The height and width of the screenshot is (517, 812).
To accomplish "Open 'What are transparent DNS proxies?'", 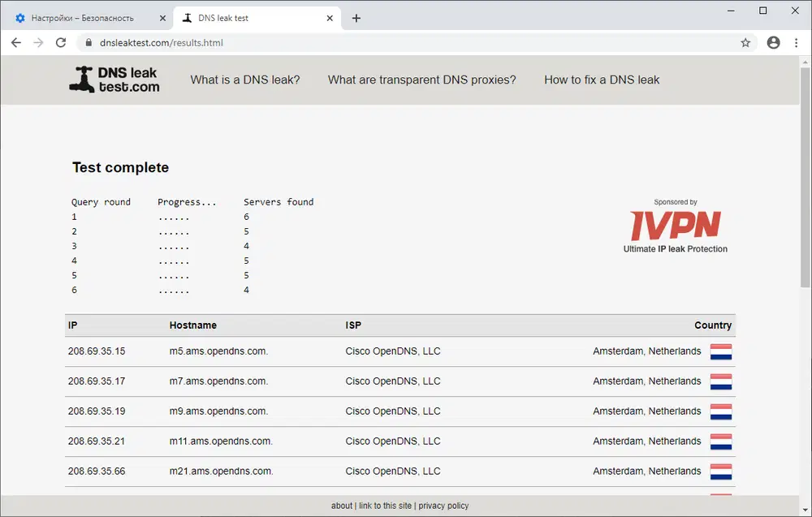I will tap(421, 80).
